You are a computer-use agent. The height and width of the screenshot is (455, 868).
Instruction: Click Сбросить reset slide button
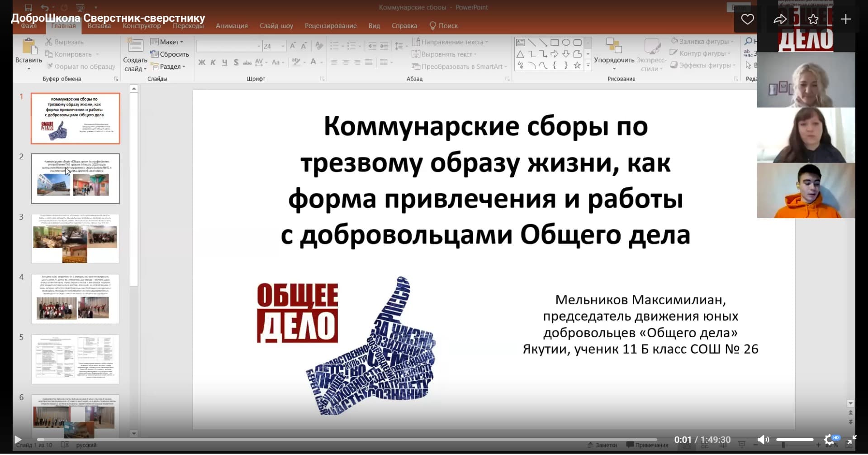coord(170,54)
